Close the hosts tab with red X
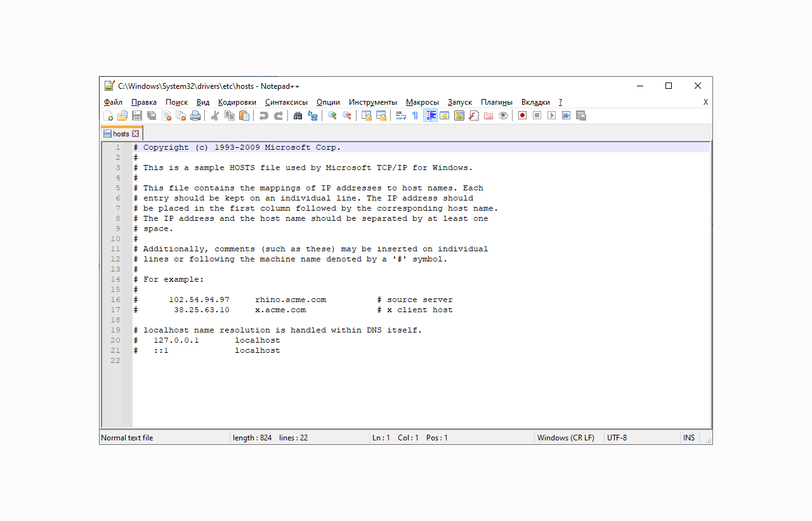The image size is (812, 521). 135,134
